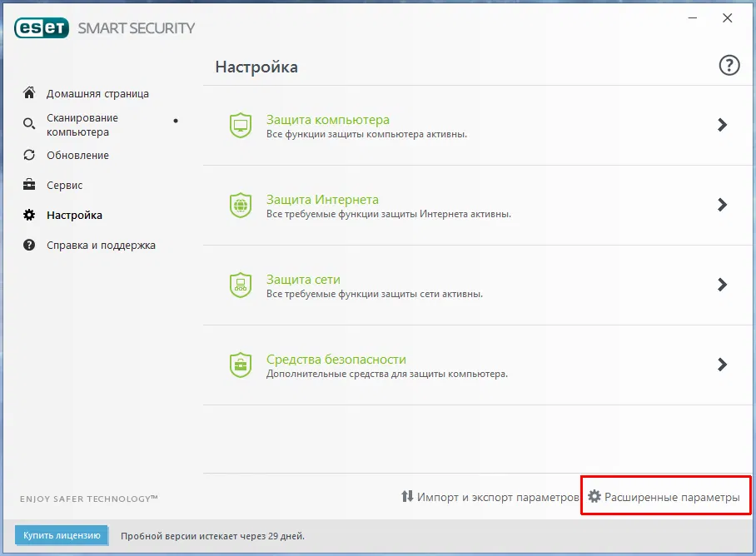Click the refresh icon beside Обновление

[x=29, y=155]
